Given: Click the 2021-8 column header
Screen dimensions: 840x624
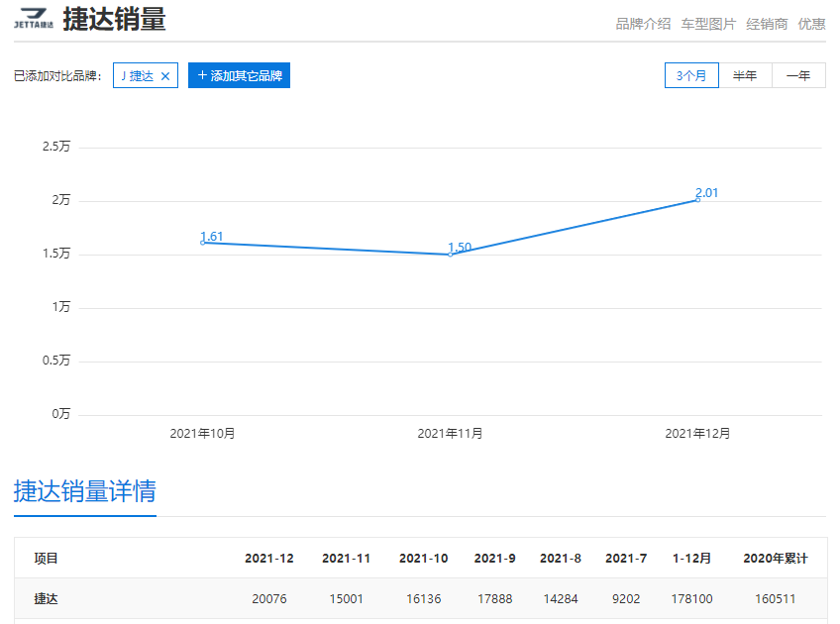Looking at the screenshot, I should pyautogui.click(x=561, y=558).
